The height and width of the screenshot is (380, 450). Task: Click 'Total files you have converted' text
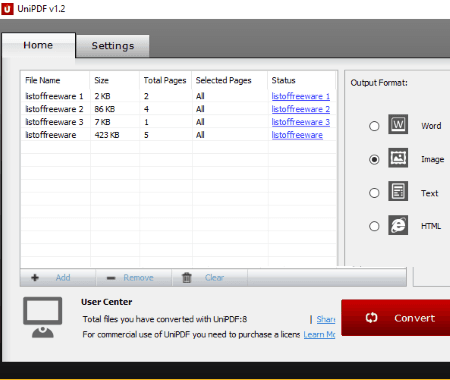[165, 319]
